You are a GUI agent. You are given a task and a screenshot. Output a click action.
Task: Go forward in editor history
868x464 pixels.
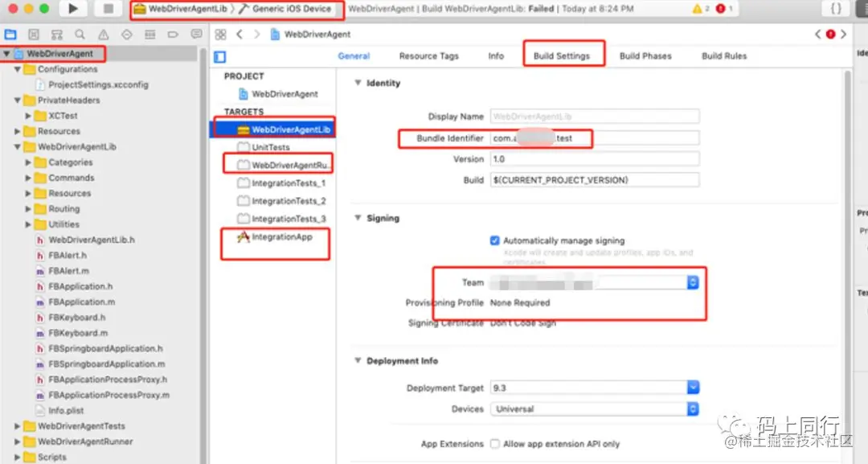coord(257,35)
